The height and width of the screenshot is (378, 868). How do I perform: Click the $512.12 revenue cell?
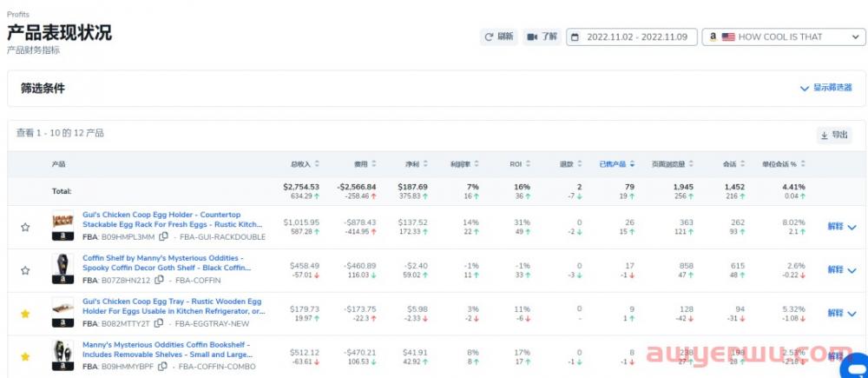click(305, 352)
